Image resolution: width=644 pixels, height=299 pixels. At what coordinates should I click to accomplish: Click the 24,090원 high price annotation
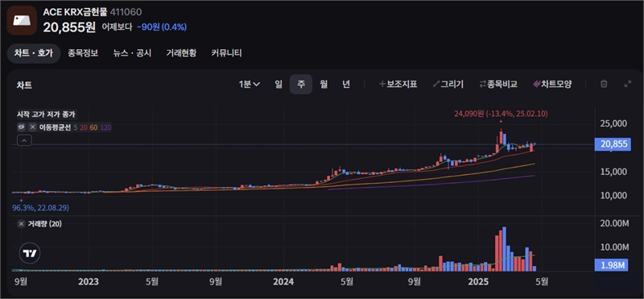point(501,114)
